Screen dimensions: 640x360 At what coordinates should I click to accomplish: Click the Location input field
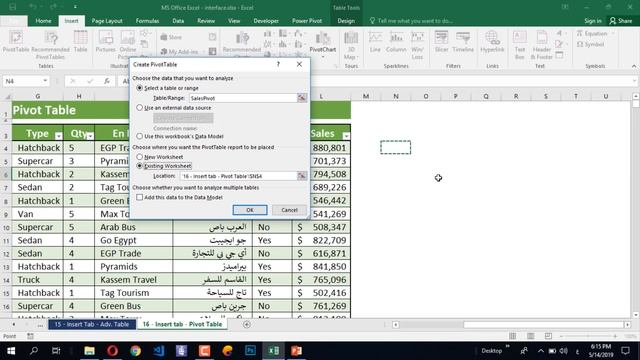point(238,176)
